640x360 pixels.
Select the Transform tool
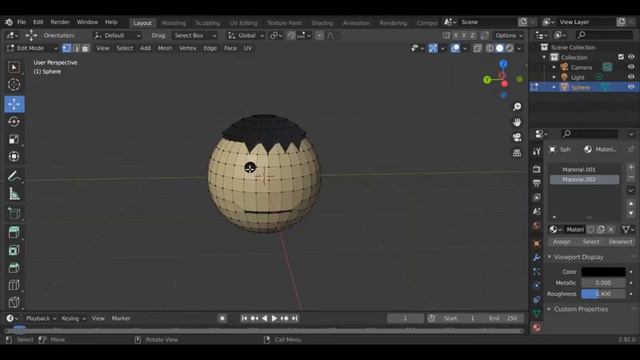coord(14,157)
